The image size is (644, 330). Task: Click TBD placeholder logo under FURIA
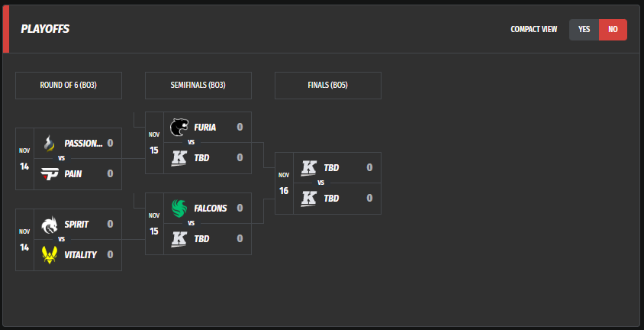pos(179,157)
